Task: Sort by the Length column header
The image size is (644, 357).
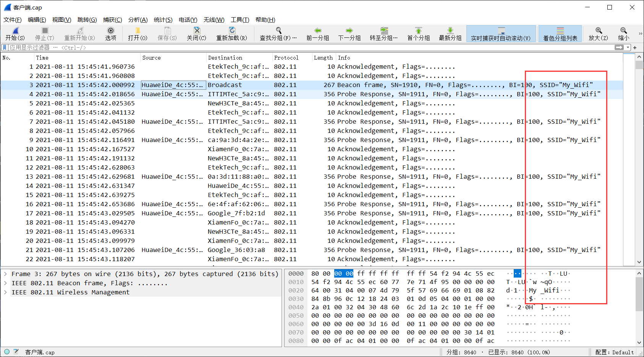Action: click(x=324, y=58)
